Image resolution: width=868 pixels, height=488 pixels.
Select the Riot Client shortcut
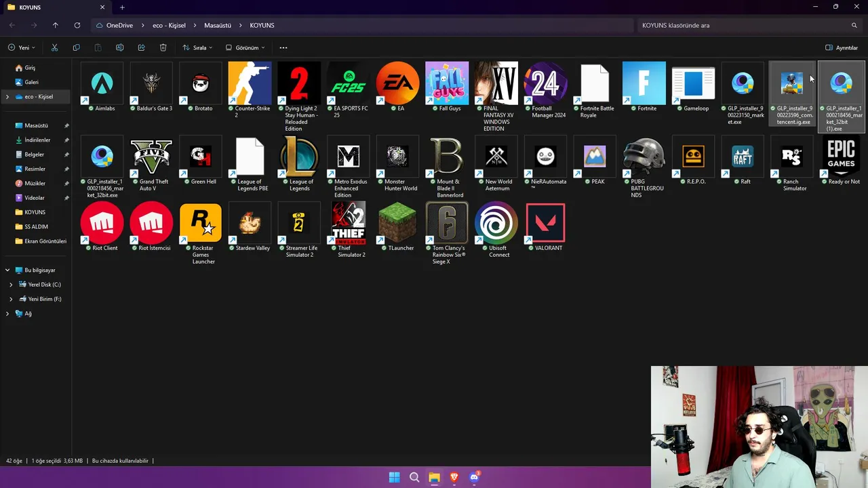click(x=102, y=223)
